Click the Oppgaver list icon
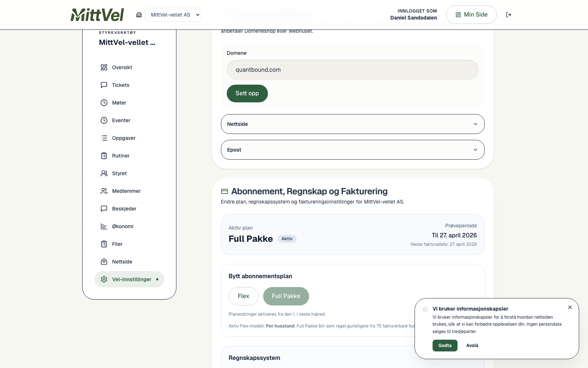588x368 pixels. 104,138
